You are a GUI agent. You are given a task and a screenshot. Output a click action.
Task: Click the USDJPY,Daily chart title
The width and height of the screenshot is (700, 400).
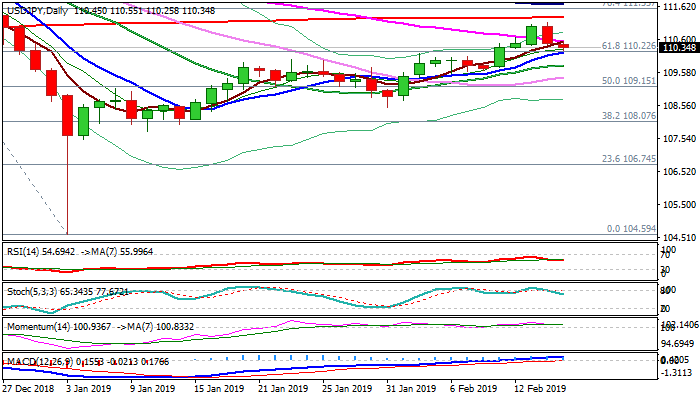(x=36, y=8)
